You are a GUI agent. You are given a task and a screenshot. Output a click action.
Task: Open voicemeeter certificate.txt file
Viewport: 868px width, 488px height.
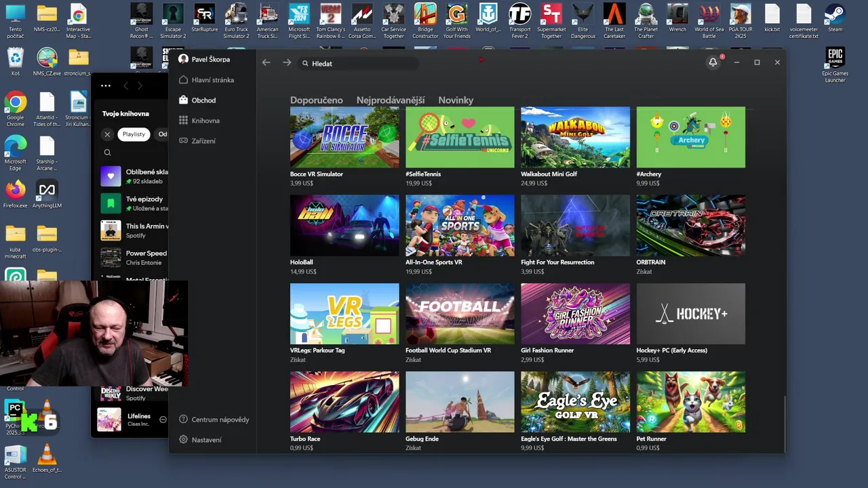[x=804, y=20]
